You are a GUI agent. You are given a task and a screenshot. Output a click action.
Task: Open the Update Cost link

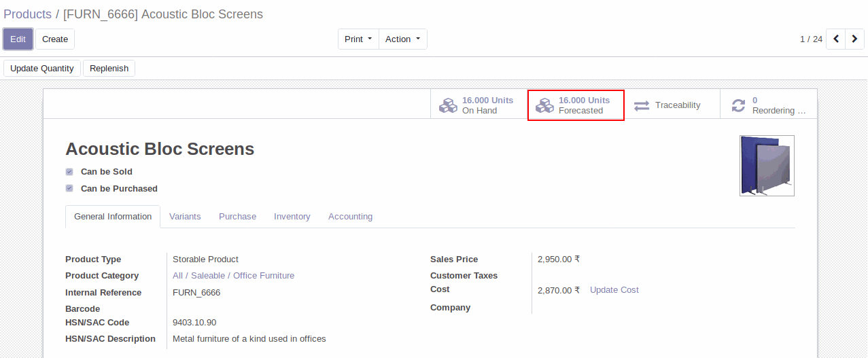pyautogui.click(x=614, y=289)
